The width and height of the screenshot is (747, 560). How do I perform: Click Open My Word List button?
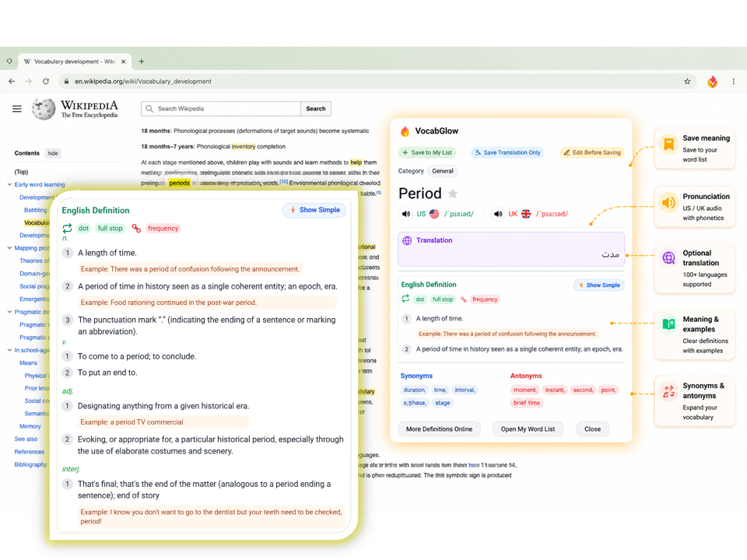[528, 429]
